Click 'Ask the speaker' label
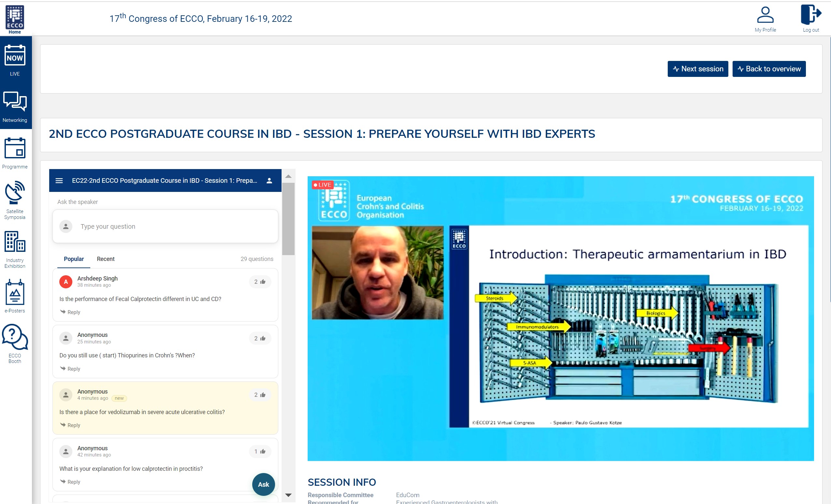This screenshot has height=504, width=831. (78, 202)
